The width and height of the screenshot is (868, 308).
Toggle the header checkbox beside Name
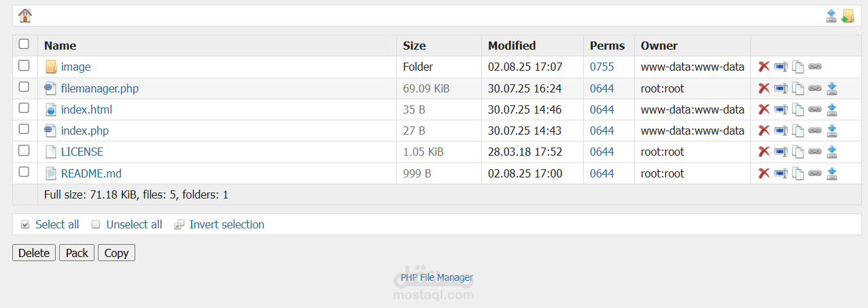coord(24,44)
